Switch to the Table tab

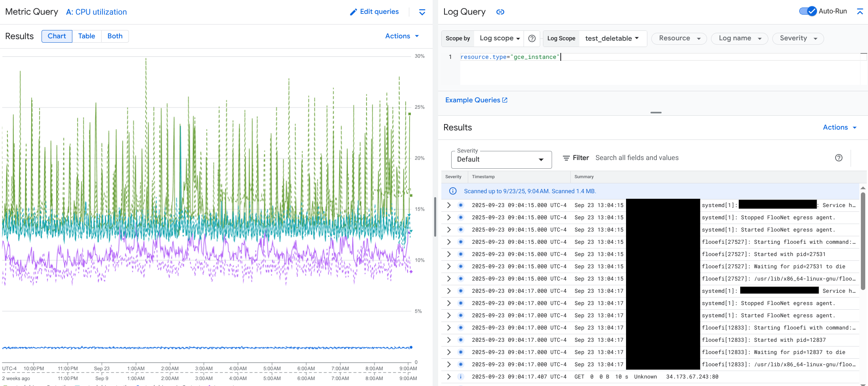pyautogui.click(x=87, y=36)
